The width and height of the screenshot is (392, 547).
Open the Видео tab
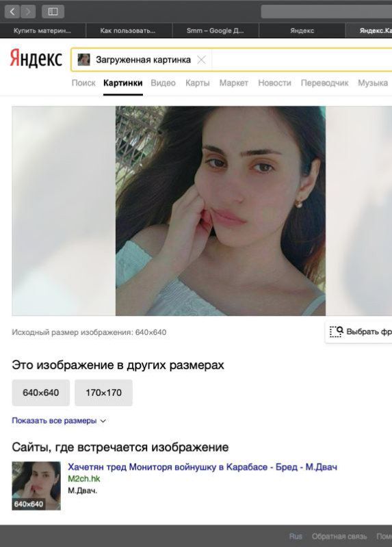163,83
